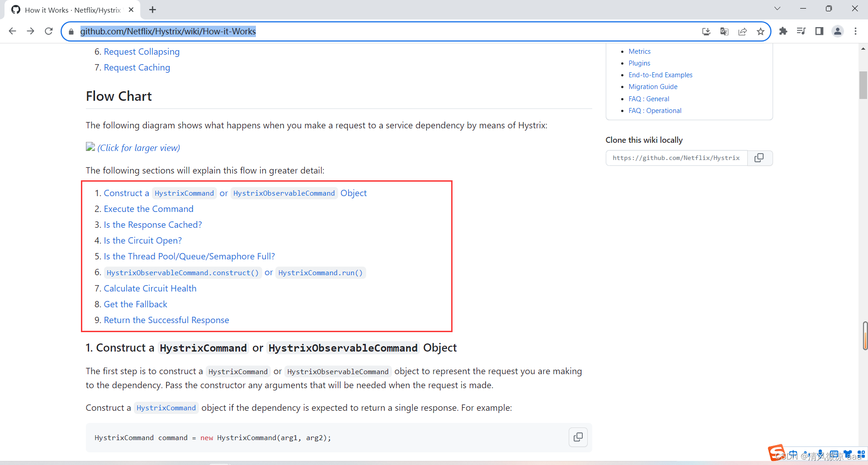Click the browser forward arrow
The image size is (868, 465).
(30, 31)
